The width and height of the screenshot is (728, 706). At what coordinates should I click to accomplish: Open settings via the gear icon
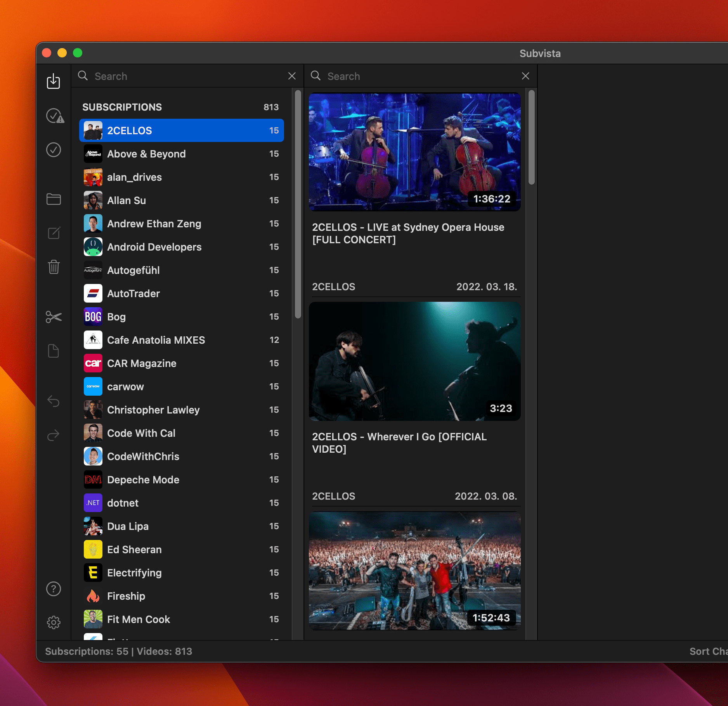pyautogui.click(x=54, y=623)
